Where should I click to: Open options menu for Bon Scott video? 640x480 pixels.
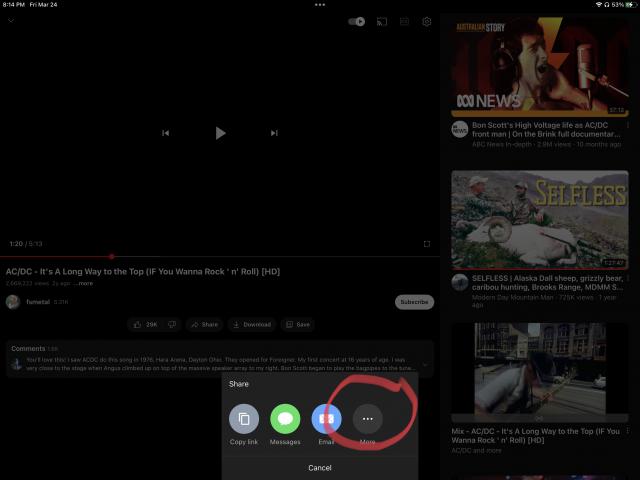coord(627,125)
